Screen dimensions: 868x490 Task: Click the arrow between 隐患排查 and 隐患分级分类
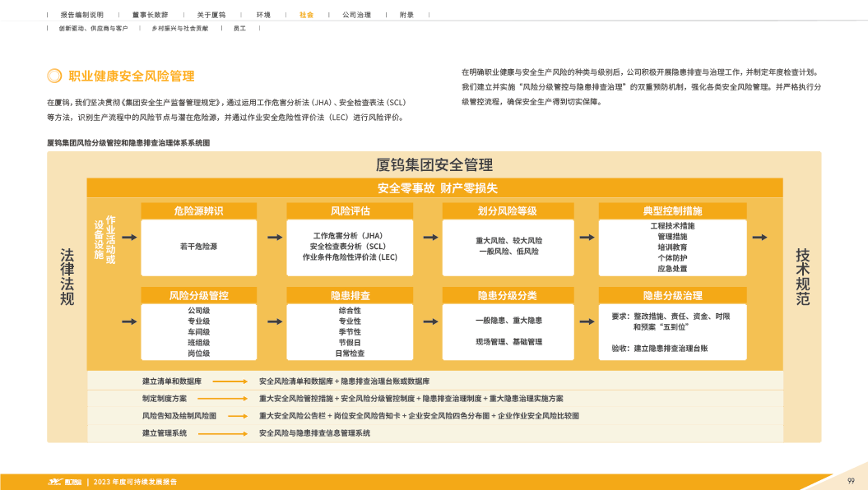pos(430,321)
